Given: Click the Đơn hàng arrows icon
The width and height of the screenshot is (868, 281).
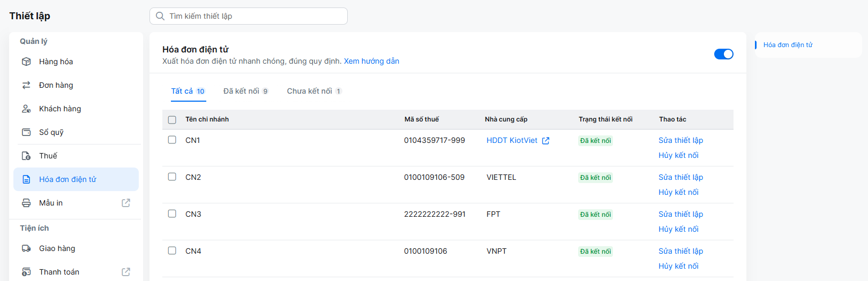Looking at the screenshot, I should (26, 85).
